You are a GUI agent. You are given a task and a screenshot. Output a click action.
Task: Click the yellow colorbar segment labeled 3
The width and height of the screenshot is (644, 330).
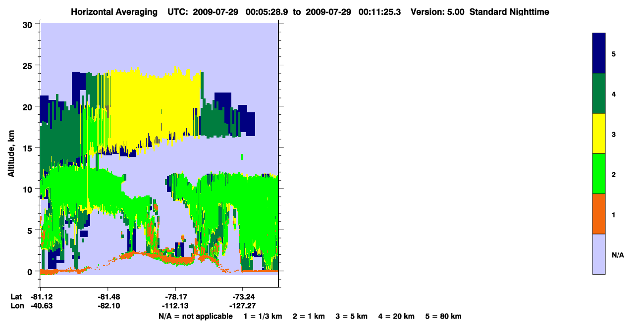[599, 134]
